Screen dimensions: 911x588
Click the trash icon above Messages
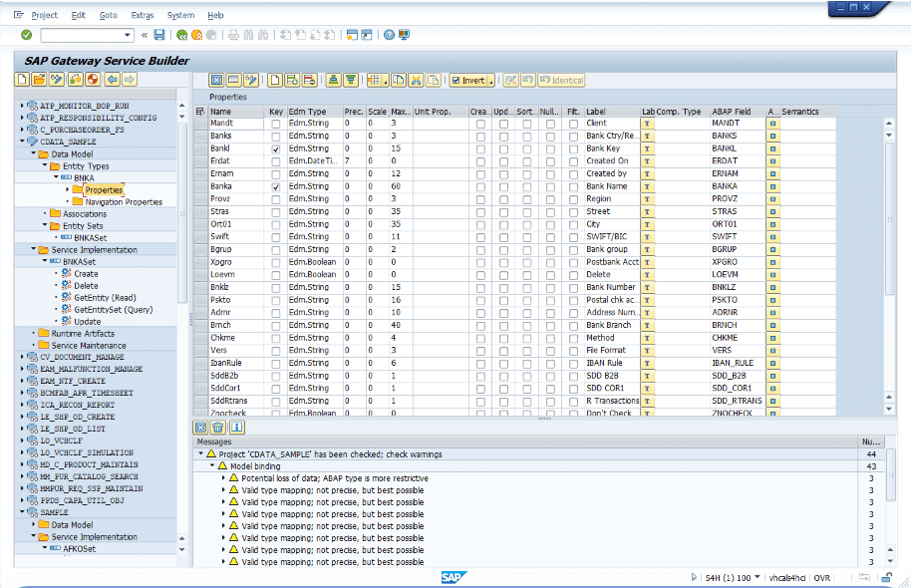[x=217, y=427]
